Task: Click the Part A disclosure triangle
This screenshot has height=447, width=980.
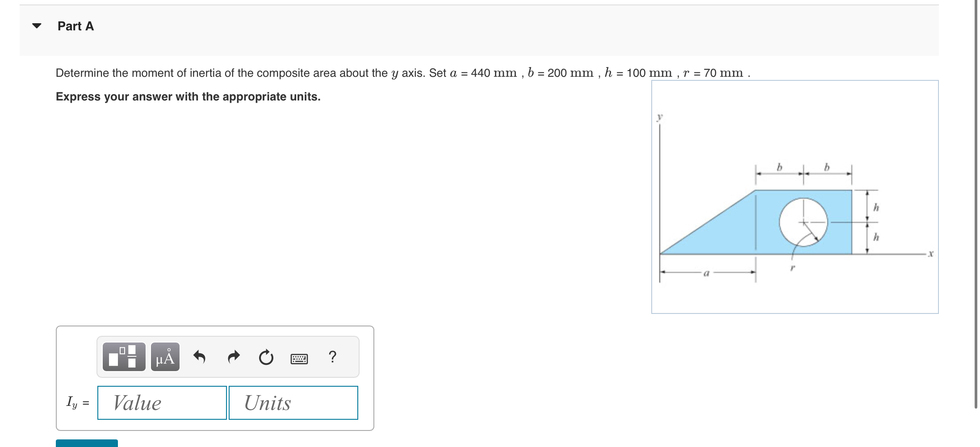Action: [x=38, y=25]
